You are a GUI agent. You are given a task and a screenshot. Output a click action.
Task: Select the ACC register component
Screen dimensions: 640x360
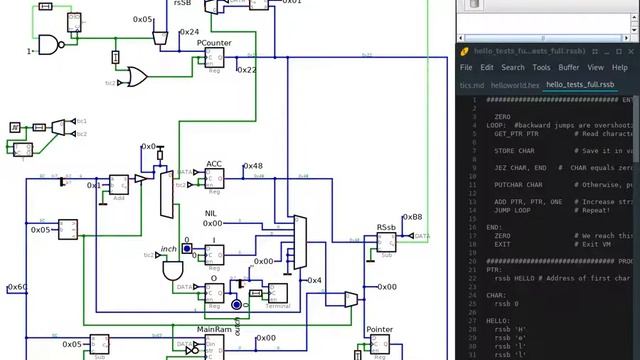pos(214,179)
